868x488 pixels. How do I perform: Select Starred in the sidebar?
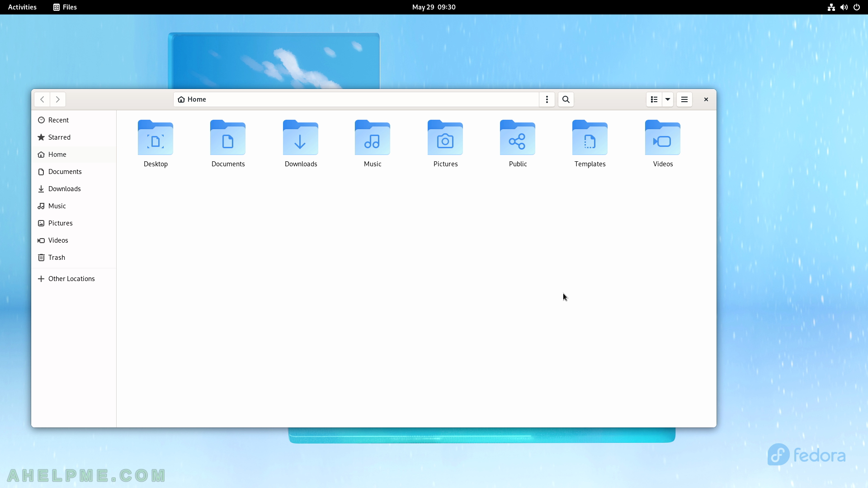click(x=74, y=137)
